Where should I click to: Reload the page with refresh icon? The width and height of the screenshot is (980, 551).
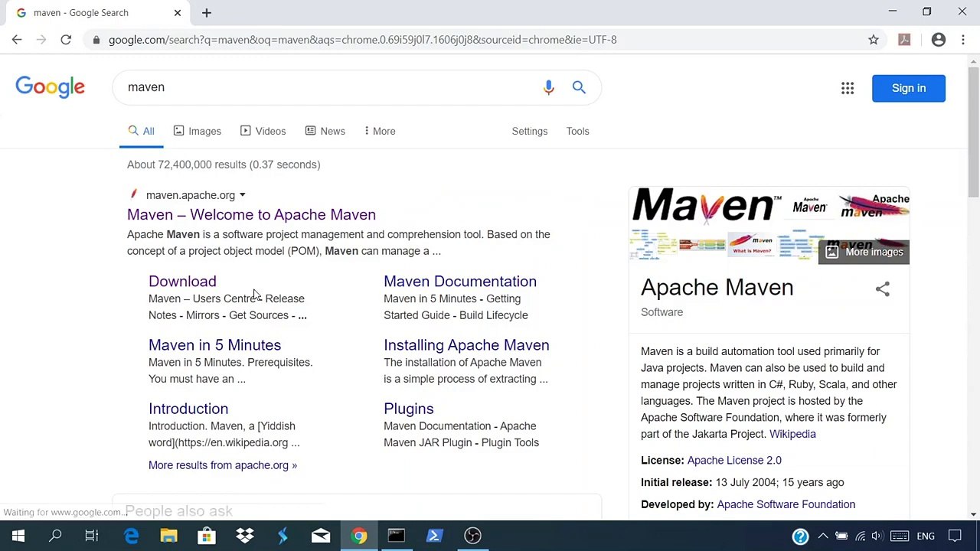click(66, 40)
